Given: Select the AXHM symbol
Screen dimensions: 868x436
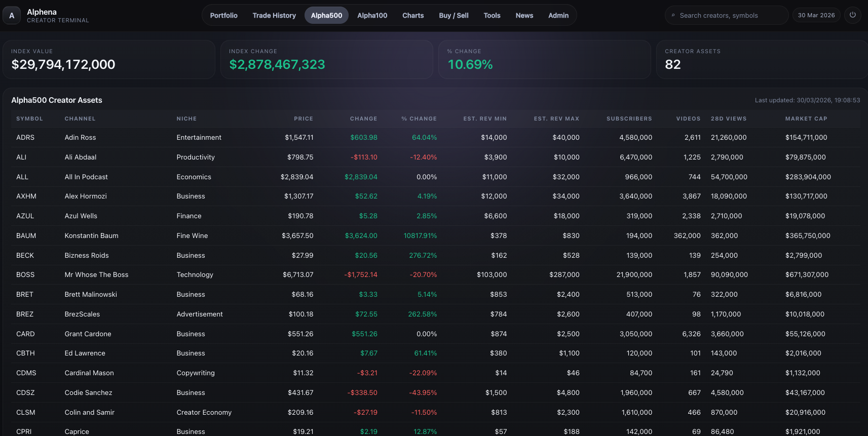Looking at the screenshot, I should pyautogui.click(x=26, y=196).
